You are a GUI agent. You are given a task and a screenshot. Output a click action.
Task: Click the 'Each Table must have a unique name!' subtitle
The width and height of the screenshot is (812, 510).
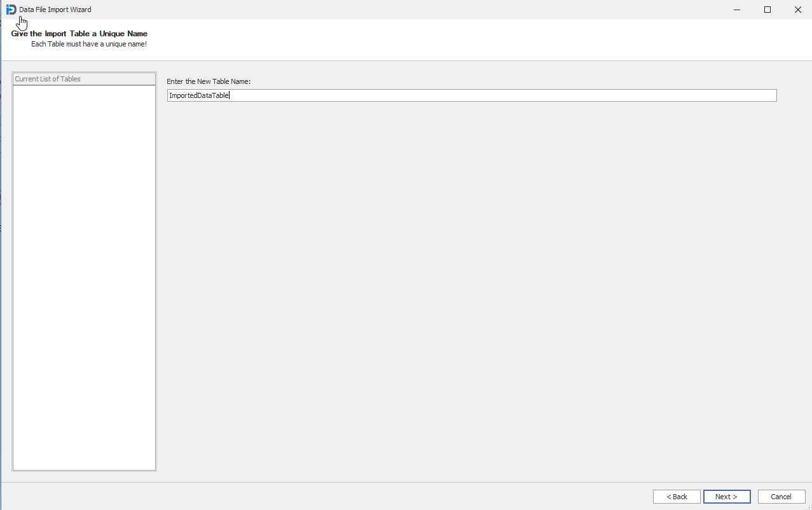tap(89, 45)
